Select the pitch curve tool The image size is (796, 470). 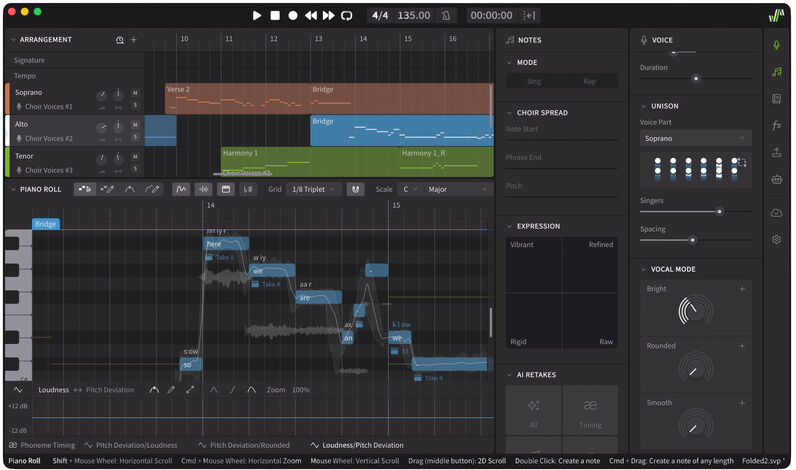129,189
